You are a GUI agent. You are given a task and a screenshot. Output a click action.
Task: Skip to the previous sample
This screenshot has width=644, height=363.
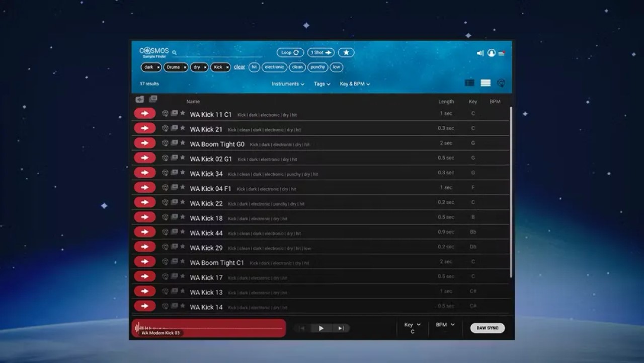[302, 328]
